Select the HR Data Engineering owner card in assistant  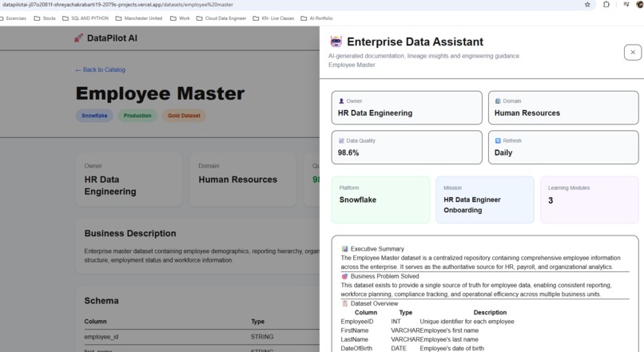coord(407,108)
